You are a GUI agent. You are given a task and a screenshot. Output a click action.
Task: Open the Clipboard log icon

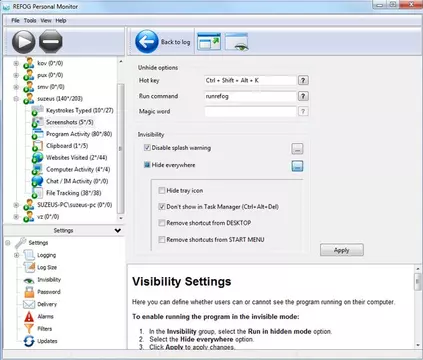click(x=37, y=146)
